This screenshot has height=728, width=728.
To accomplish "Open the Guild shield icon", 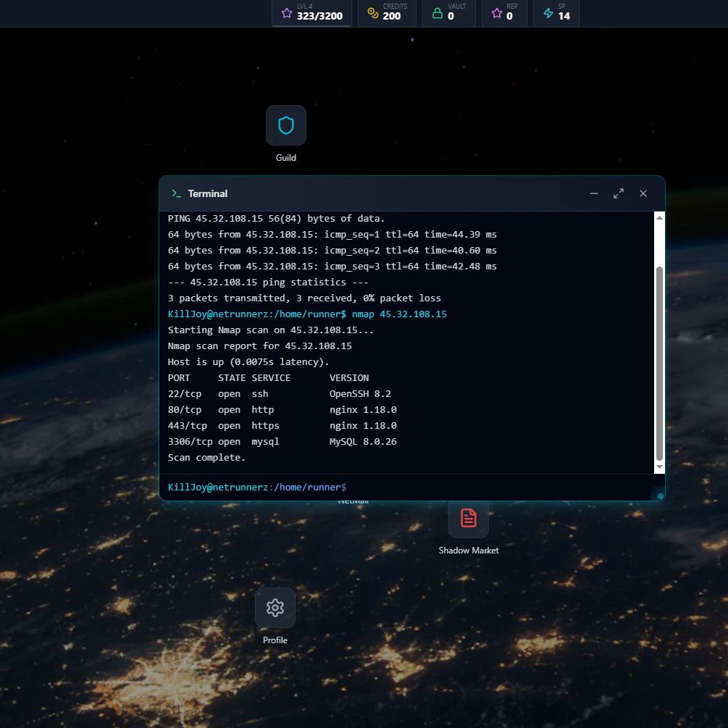I will [286, 126].
